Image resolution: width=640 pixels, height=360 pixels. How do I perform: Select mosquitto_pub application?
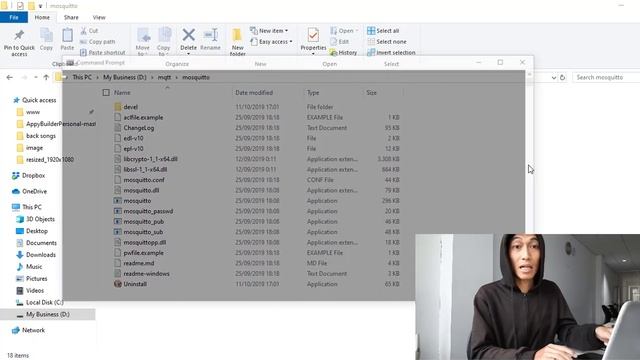click(143, 222)
